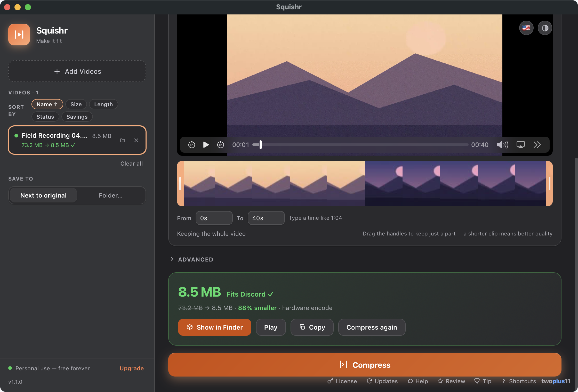Viewport: 578px width, 392px height.
Task: Mute the preview volume icon
Action: tap(502, 145)
